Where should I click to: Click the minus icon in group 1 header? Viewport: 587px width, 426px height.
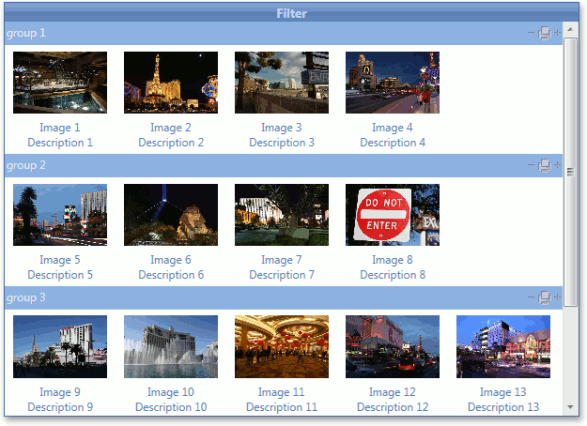[x=531, y=33]
